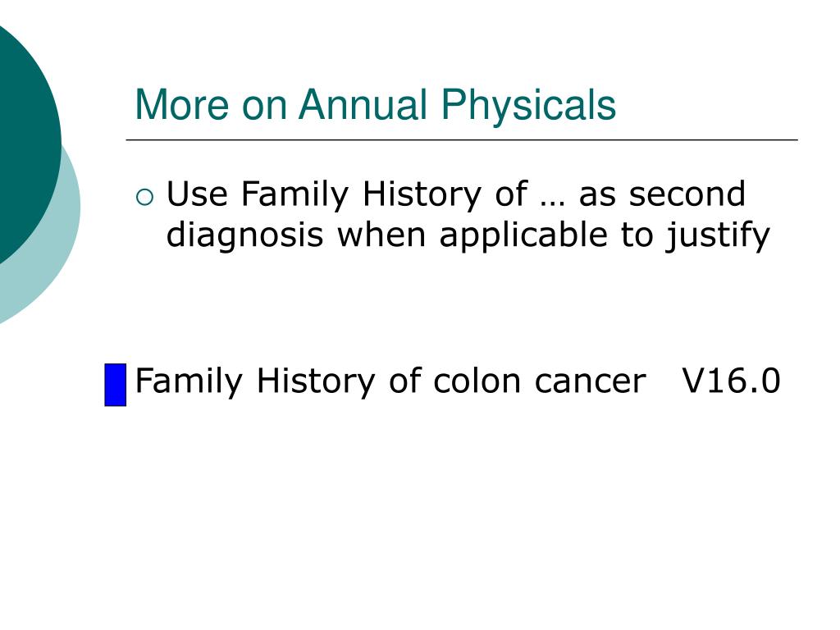Click the word 'Use' starting the bullet
This screenshot has height=630, width=840.
click(197, 194)
